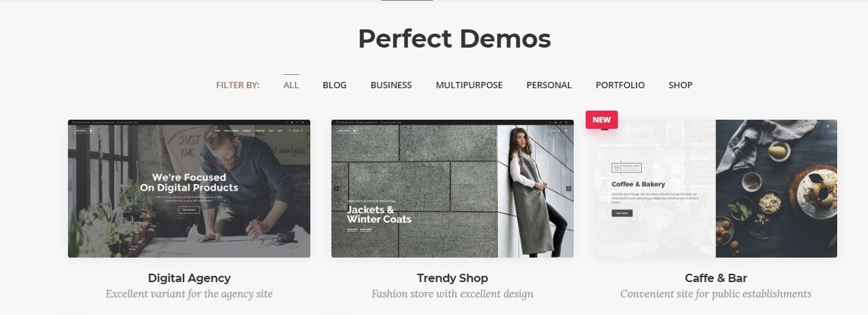This screenshot has width=868, height=315.
Task: Filter demos by PERSONAL
Action: coord(549,85)
